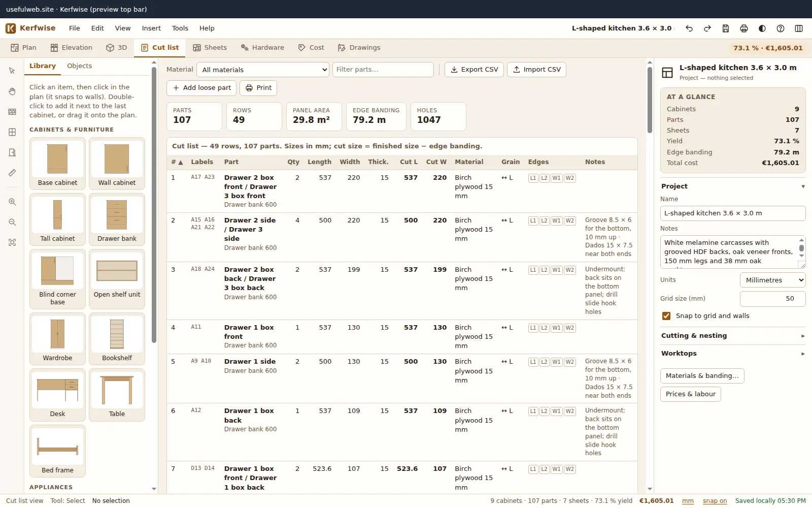The image size is (812, 508).
Task: Toggle L2 edge on row 6
Action: coord(545,411)
